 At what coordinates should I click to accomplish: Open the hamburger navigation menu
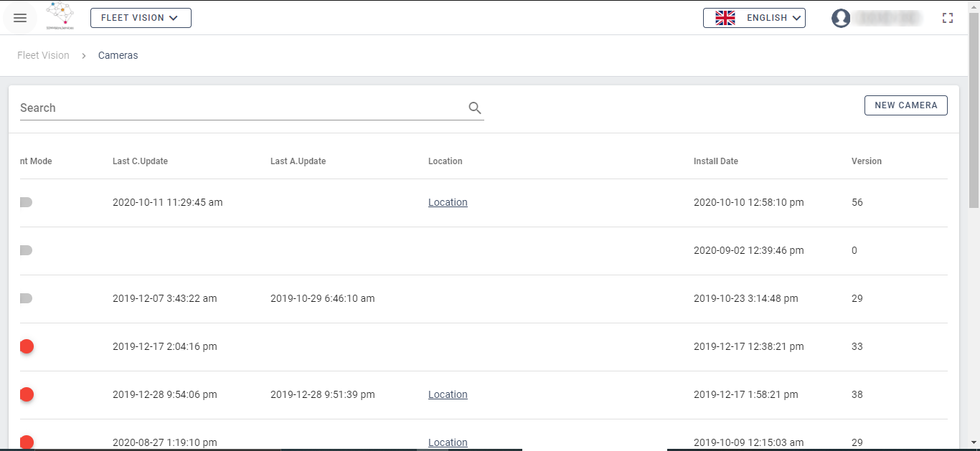(20, 18)
